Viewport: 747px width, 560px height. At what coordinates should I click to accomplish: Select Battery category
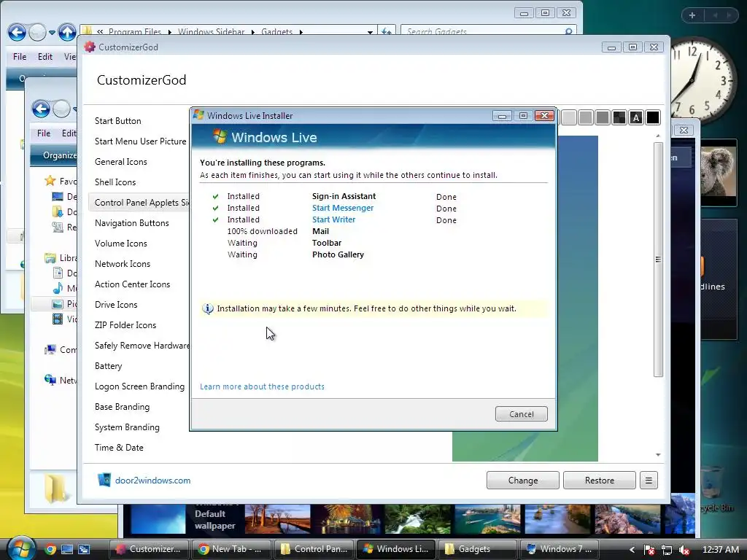coord(108,366)
